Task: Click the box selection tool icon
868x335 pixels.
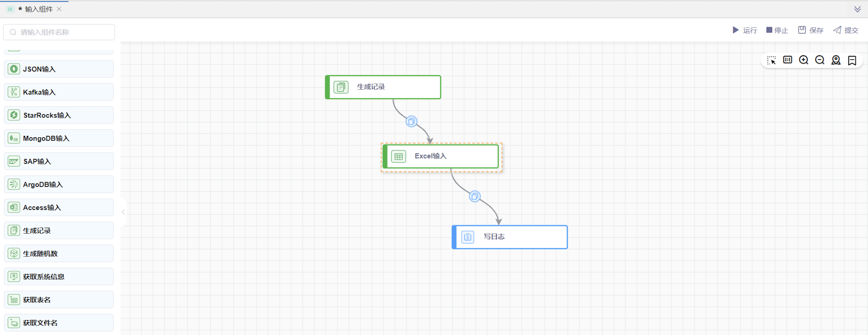Action: [771, 60]
